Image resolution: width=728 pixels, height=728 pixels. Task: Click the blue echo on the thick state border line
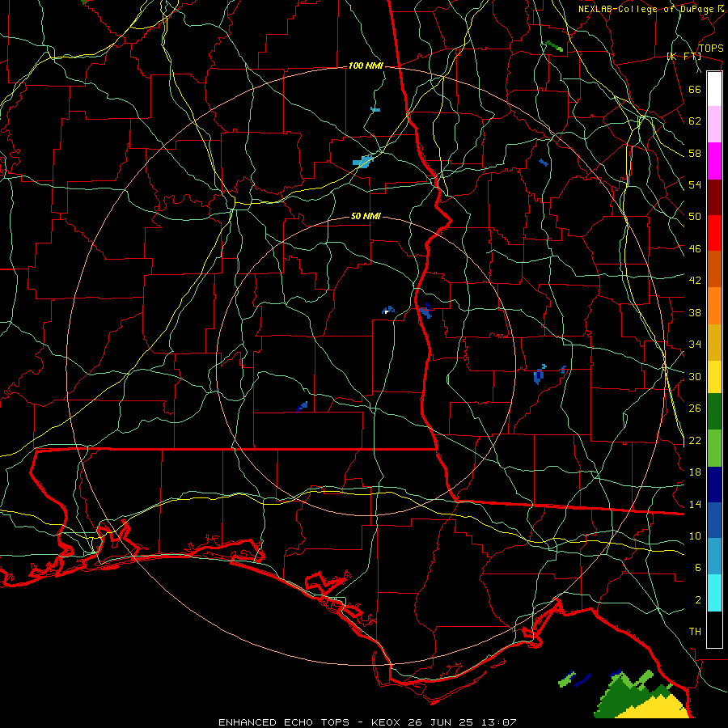(425, 310)
